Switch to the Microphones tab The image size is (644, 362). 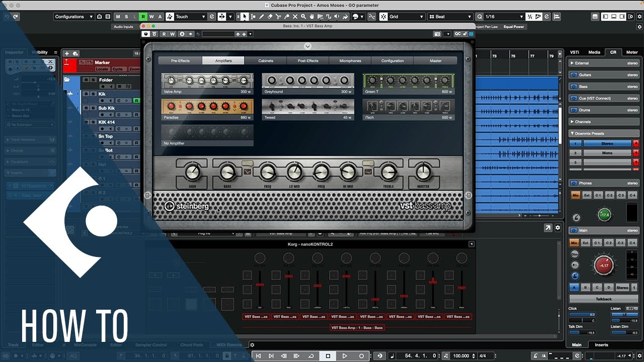tap(350, 61)
